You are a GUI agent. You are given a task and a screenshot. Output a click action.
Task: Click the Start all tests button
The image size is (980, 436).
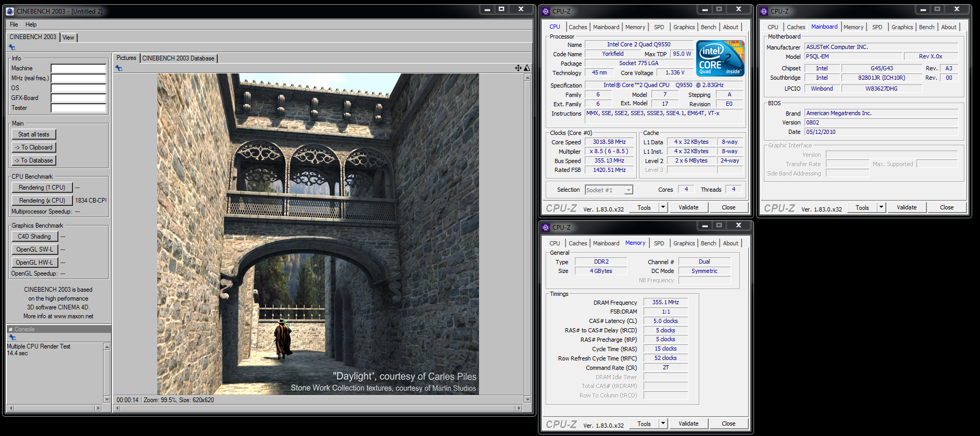[34, 134]
